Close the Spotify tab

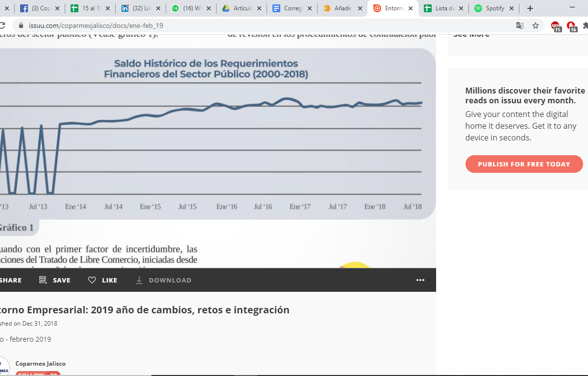click(512, 8)
